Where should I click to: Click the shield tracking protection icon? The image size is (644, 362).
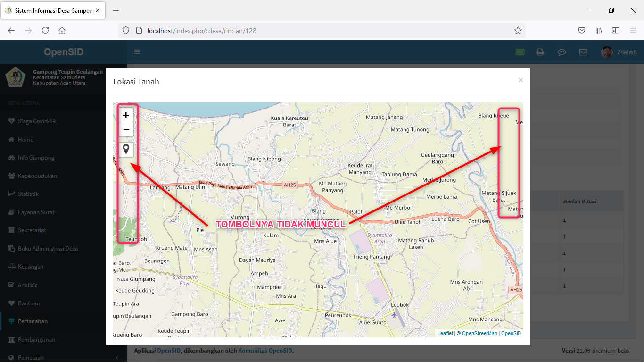(x=125, y=31)
